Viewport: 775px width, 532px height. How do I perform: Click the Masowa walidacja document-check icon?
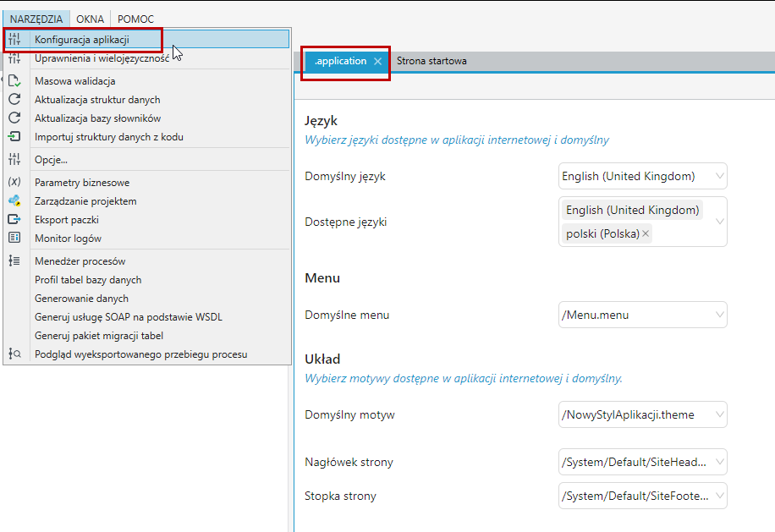click(x=14, y=81)
